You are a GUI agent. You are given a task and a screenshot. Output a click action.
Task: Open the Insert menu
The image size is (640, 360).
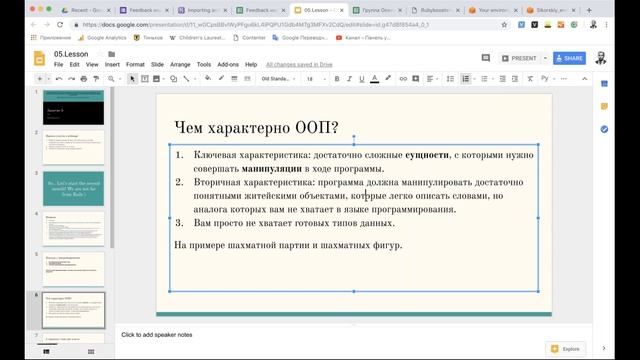point(112,64)
